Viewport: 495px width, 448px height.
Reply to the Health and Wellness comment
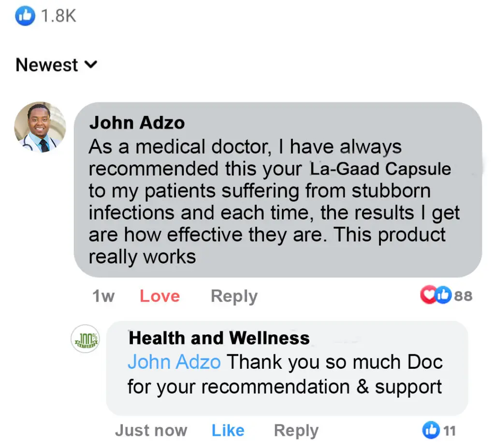click(x=296, y=430)
